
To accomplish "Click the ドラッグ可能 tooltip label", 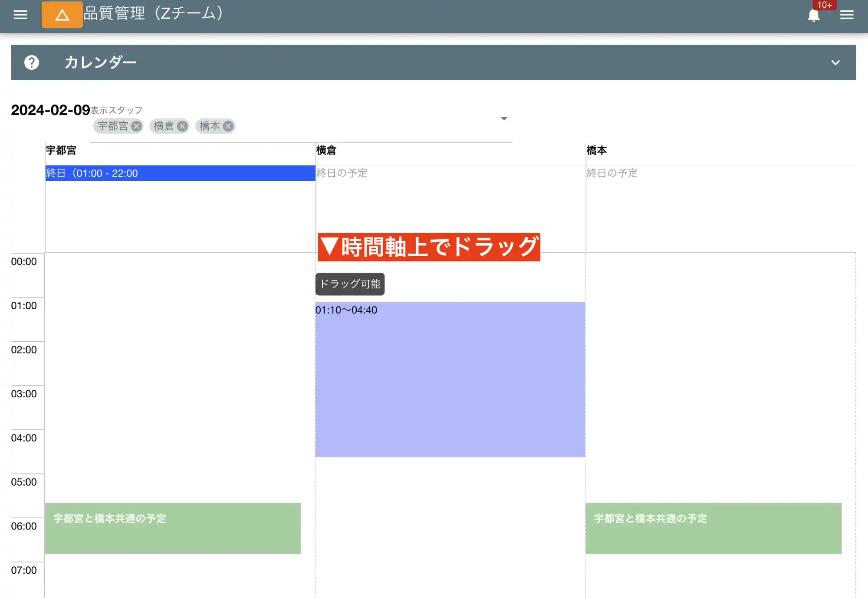I will tap(349, 284).
